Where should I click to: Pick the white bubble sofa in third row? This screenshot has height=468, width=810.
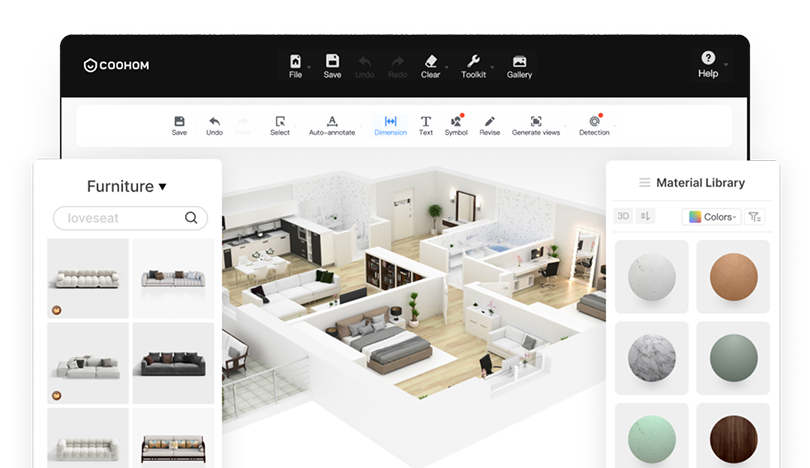click(x=88, y=438)
